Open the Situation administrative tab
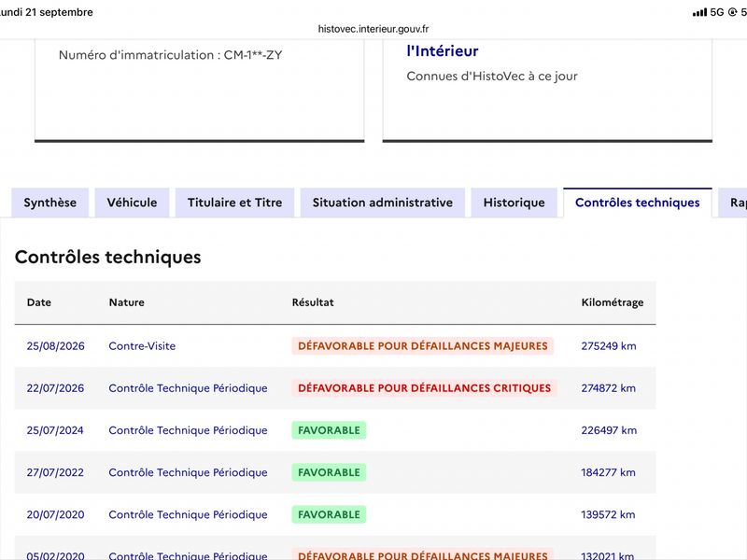This screenshot has height=560, width=747. coord(383,203)
